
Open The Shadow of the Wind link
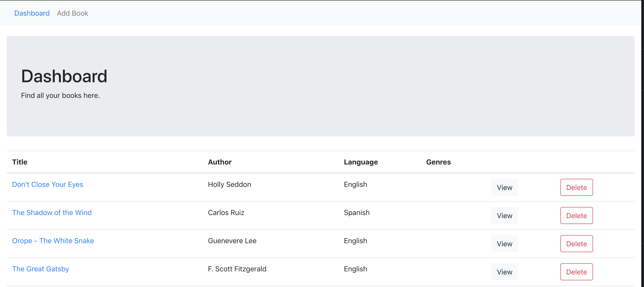tap(52, 213)
